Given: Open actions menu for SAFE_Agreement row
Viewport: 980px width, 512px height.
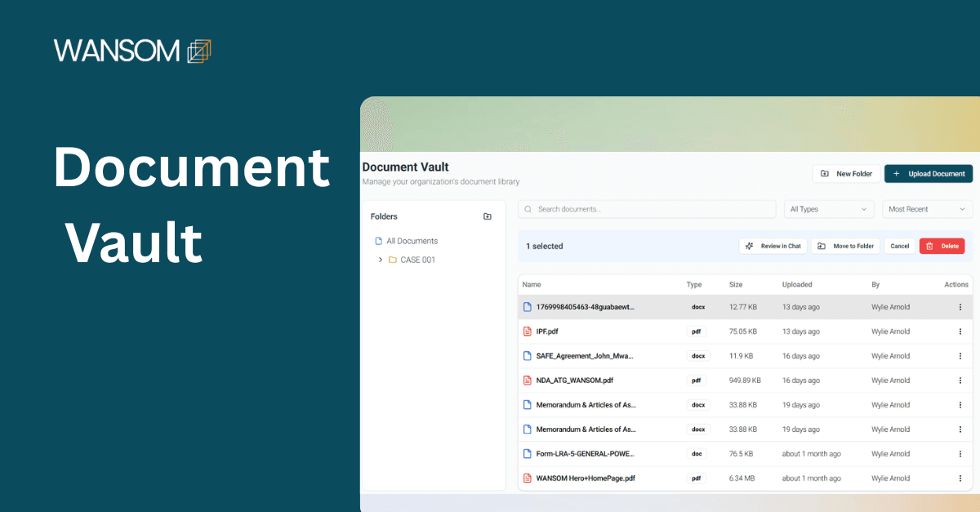Looking at the screenshot, I should [x=960, y=356].
